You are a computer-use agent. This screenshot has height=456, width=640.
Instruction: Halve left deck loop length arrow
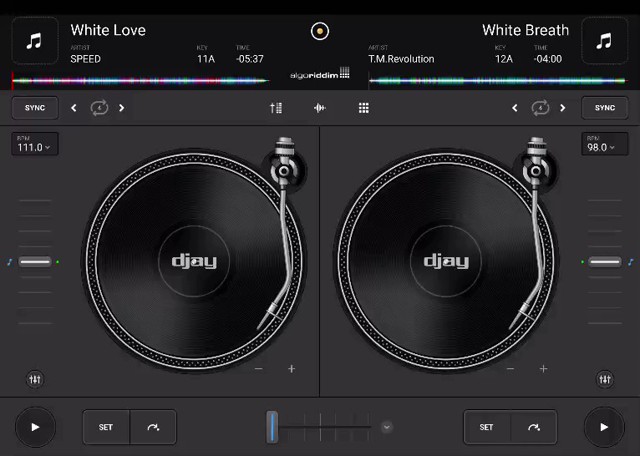73,108
